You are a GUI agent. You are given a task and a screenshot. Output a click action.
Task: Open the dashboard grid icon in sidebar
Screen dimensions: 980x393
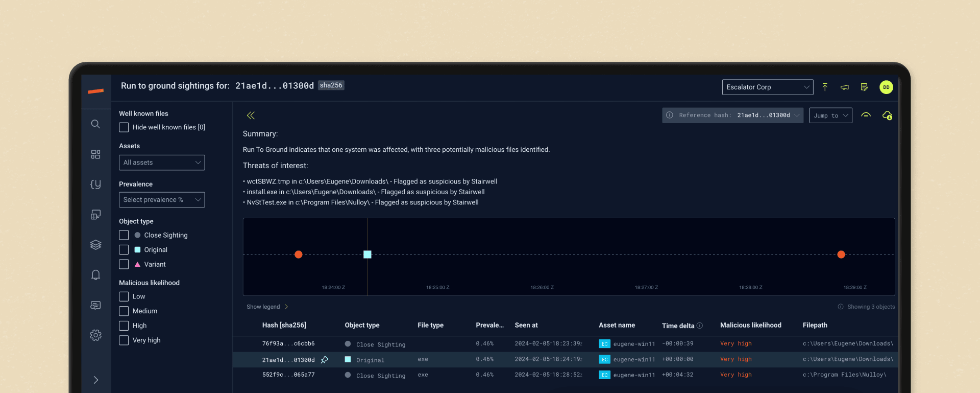tap(95, 154)
